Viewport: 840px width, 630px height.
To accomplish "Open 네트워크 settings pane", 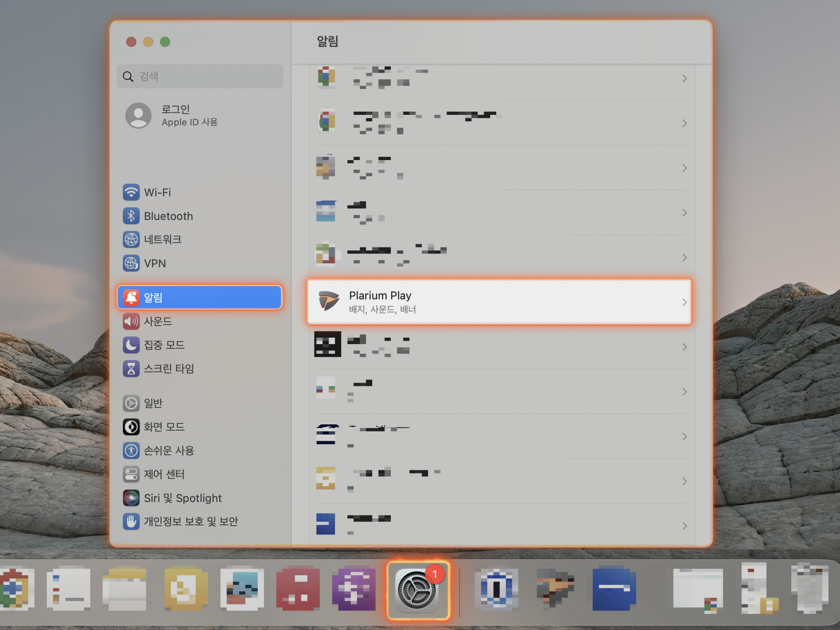I will (x=200, y=240).
